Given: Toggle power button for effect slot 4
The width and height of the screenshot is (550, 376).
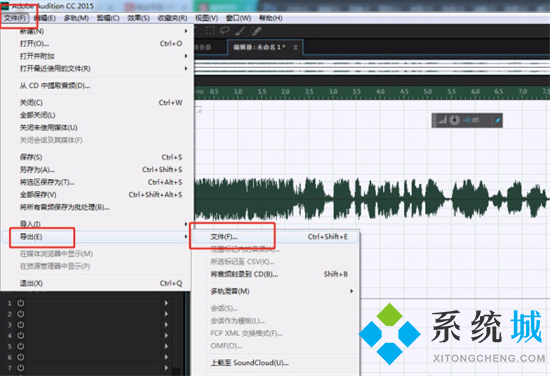Looking at the screenshot, I should [21, 335].
